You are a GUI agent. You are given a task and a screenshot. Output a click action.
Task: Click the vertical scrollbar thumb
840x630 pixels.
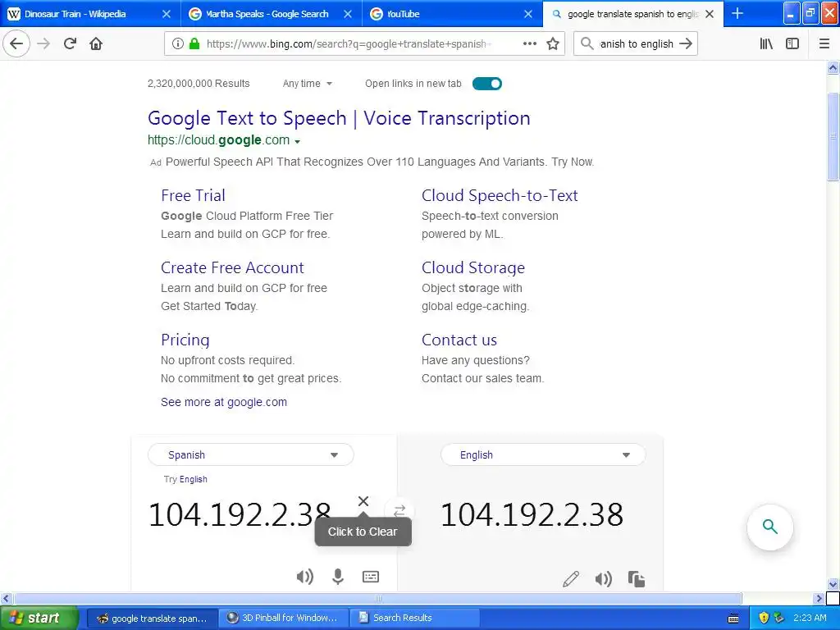coord(833,137)
